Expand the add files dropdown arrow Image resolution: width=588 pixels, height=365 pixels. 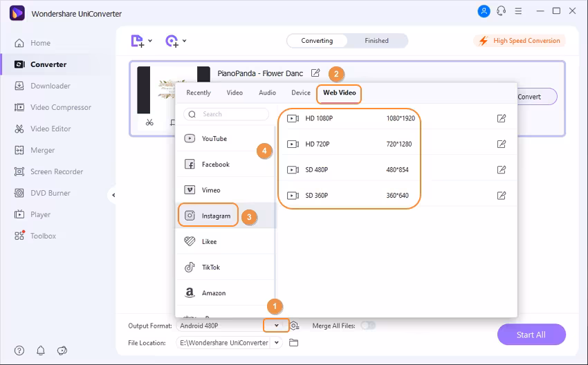(x=150, y=41)
